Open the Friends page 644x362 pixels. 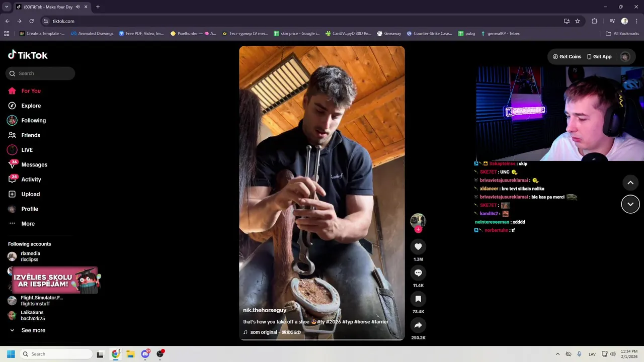pyautogui.click(x=24, y=135)
